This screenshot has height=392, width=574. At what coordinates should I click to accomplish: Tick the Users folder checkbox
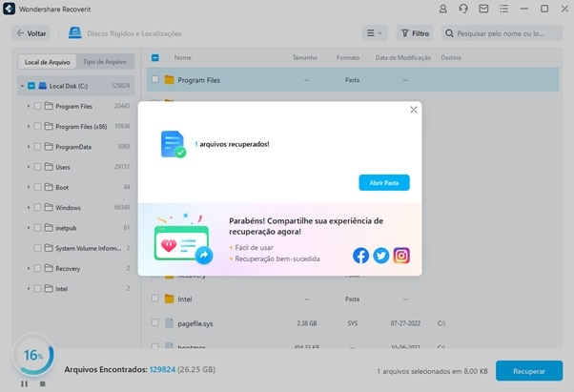37,166
